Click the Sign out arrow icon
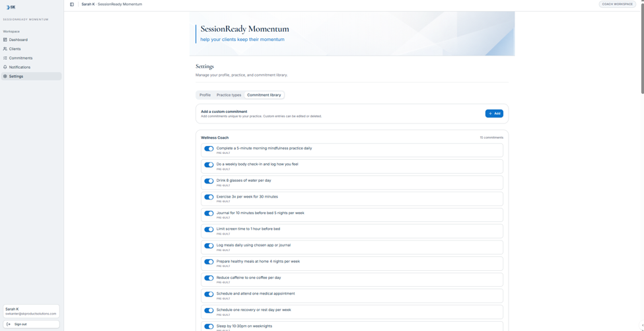Screen dimensions: 644x331 9,324
